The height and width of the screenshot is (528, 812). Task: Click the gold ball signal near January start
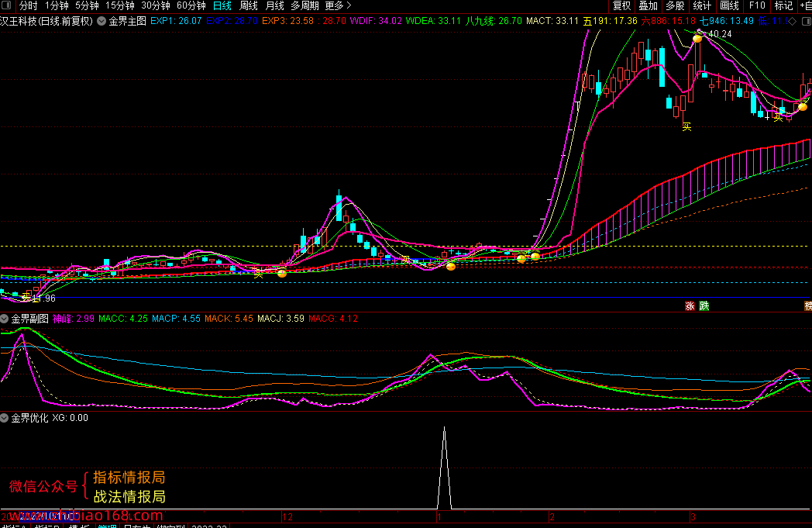[450, 267]
